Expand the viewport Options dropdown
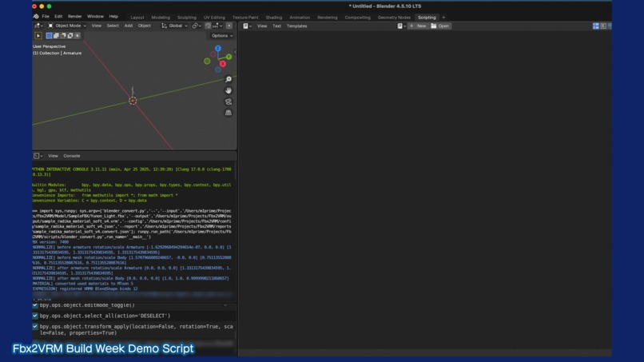644x362 pixels. [222, 36]
